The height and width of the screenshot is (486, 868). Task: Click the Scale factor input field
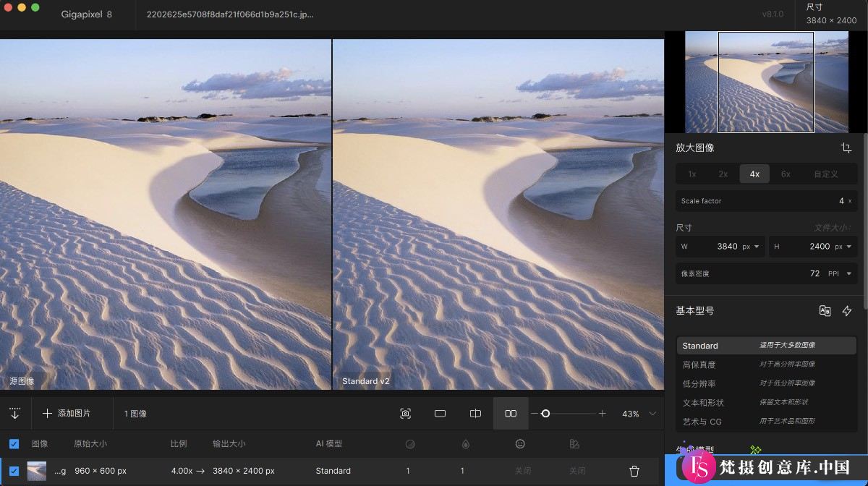(x=766, y=201)
